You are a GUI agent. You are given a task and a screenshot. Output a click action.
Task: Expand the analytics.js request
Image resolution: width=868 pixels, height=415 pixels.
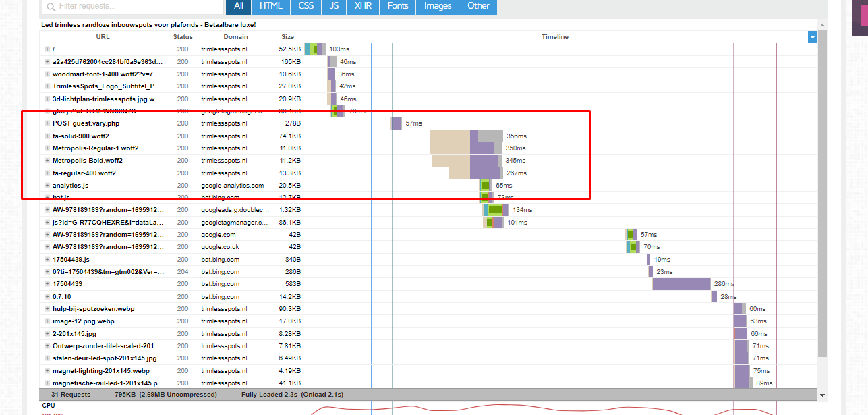[x=47, y=185]
